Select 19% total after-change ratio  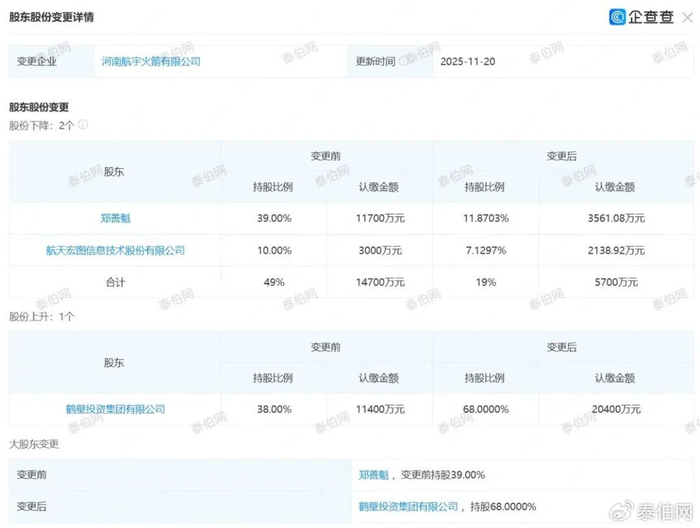pos(486,282)
